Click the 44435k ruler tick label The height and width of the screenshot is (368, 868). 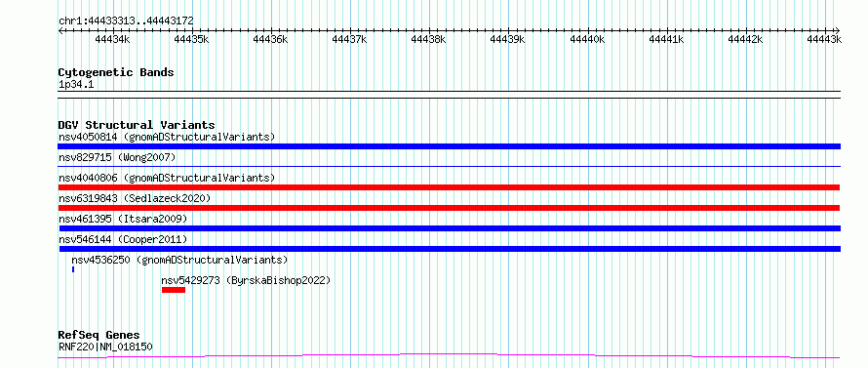click(191, 39)
